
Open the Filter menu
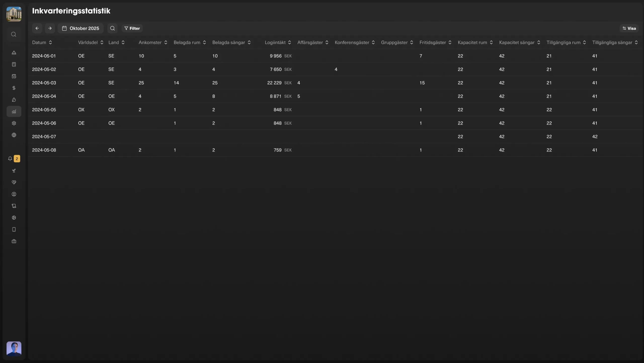coord(132,28)
